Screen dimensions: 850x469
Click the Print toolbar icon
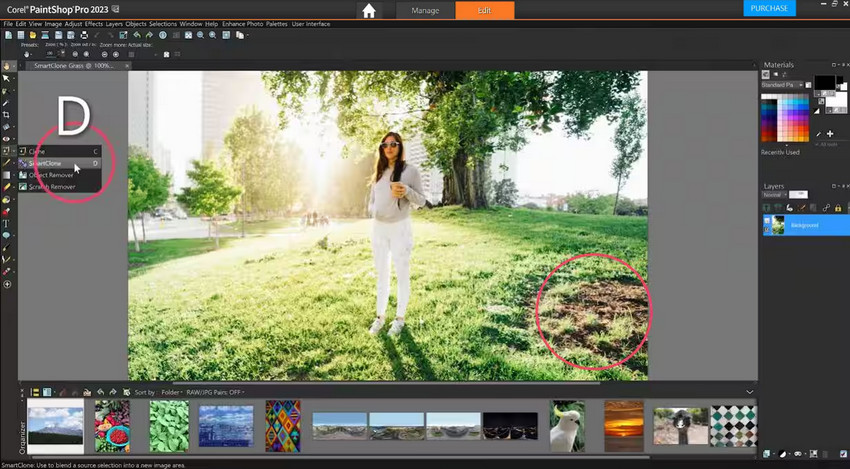[83, 35]
